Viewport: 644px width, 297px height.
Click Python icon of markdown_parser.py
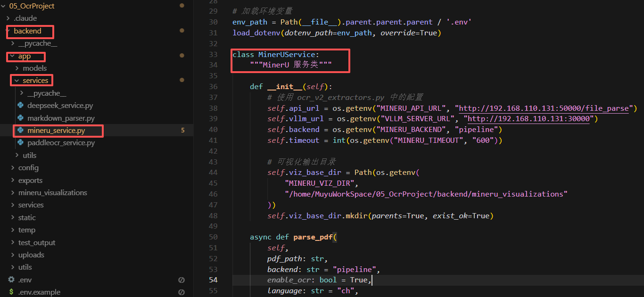[x=20, y=118]
